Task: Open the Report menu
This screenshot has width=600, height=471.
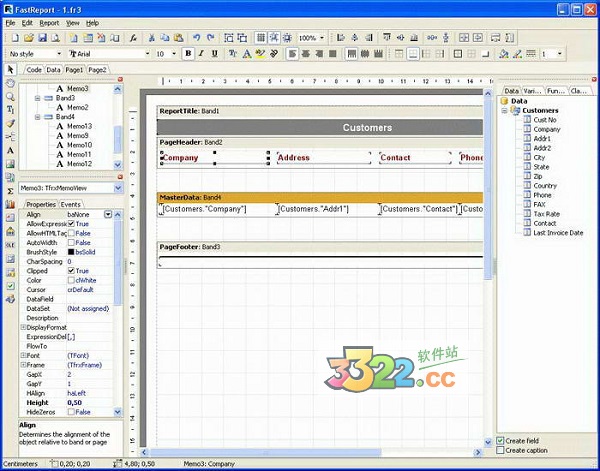Action: point(48,22)
